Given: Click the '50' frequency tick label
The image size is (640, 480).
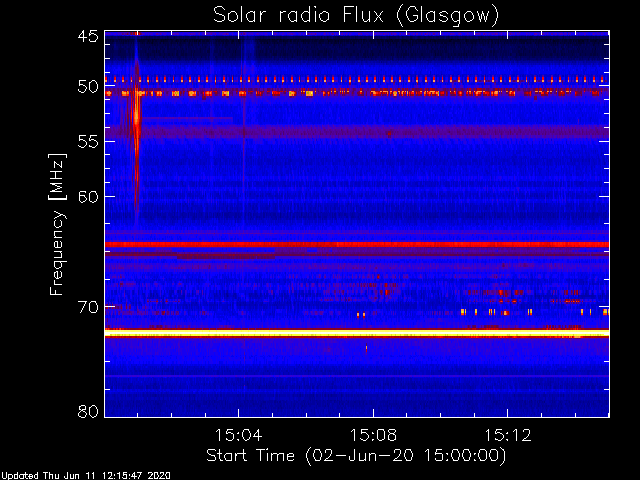Looking at the screenshot, I should pyautogui.click(x=88, y=86).
